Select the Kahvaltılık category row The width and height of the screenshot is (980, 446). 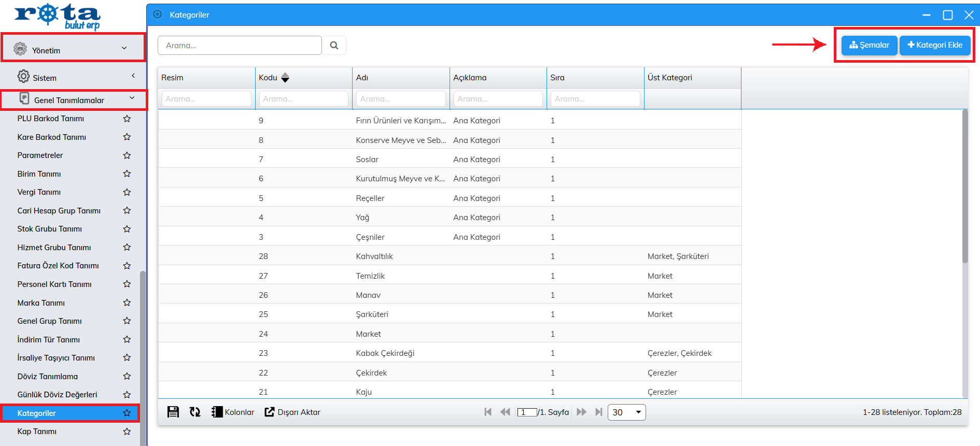point(450,256)
